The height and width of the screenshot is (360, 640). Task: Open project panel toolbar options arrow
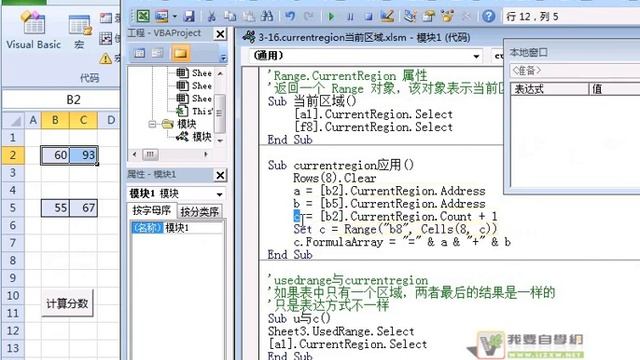click(x=223, y=58)
